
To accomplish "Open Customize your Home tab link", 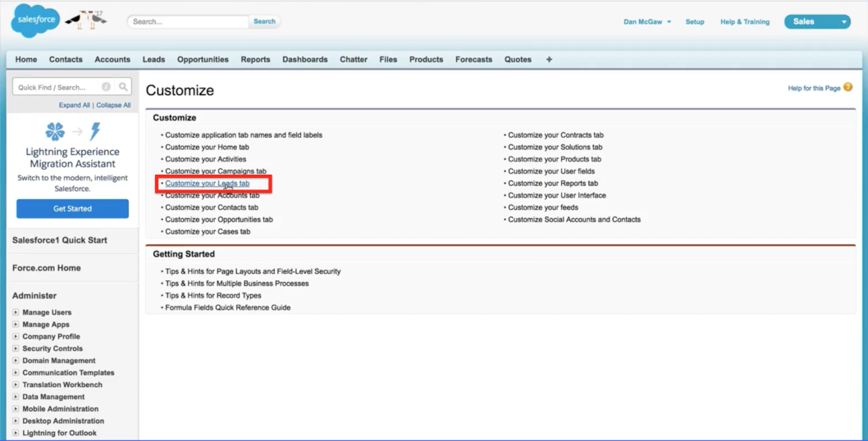I will 207,148.
